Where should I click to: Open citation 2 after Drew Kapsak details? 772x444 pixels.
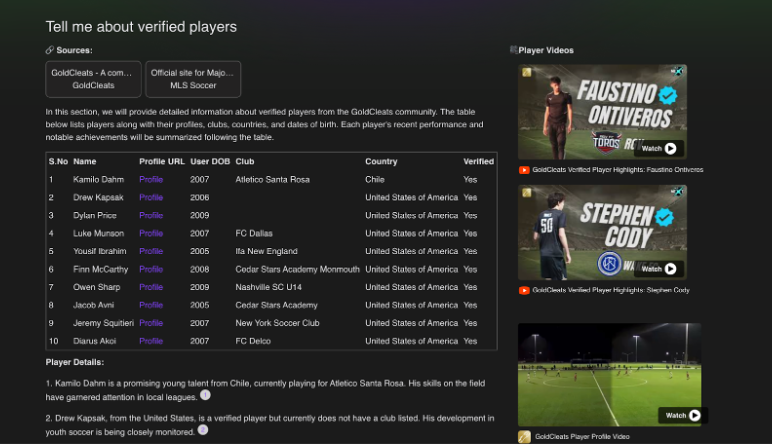pyautogui.click(x=202, y=430)
